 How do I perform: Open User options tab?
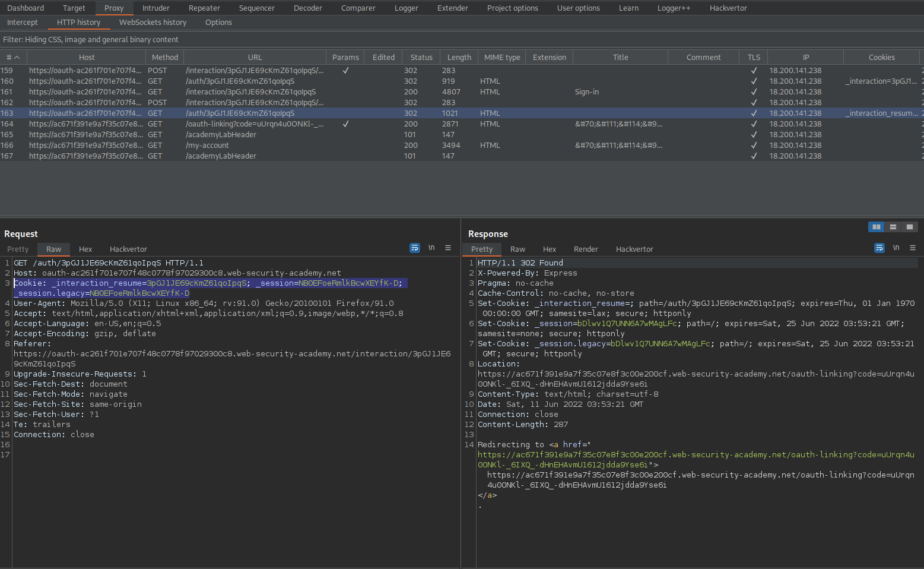579,8
